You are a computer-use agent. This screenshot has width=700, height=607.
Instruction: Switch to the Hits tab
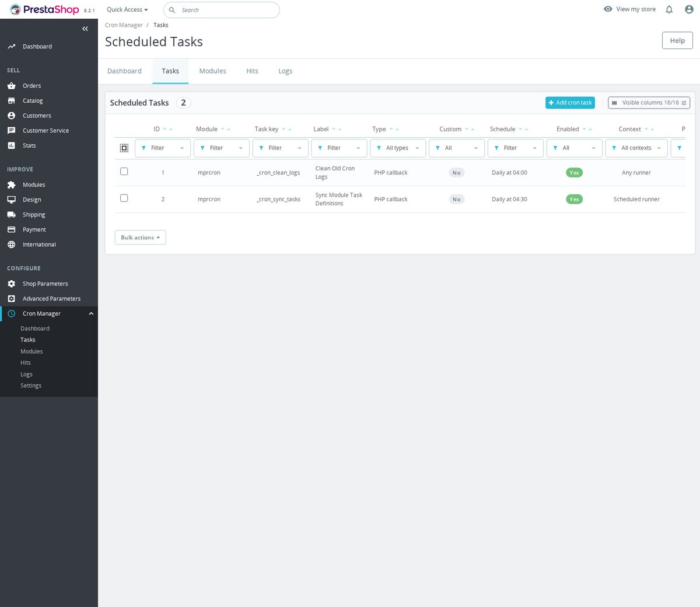(x=252, y=71)
